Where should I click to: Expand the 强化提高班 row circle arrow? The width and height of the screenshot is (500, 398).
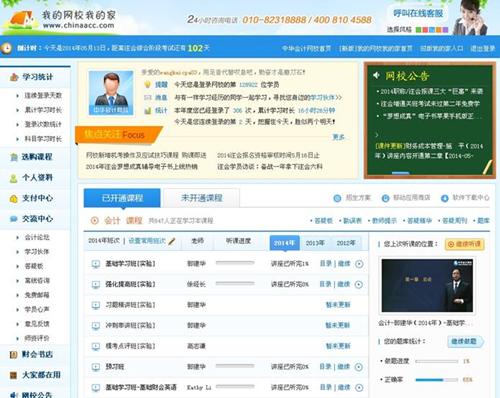pos(359,285)
